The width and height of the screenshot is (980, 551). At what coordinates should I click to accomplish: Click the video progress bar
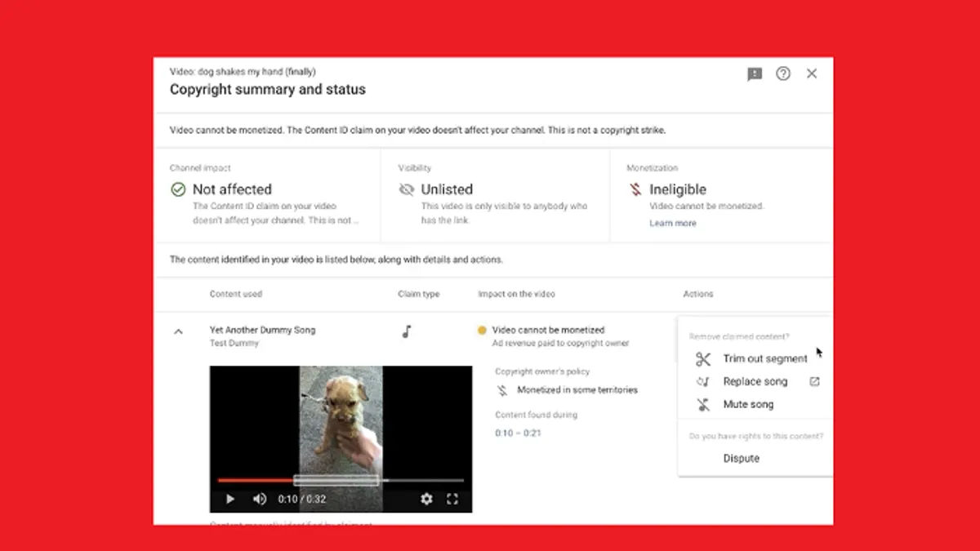point(341,480)
